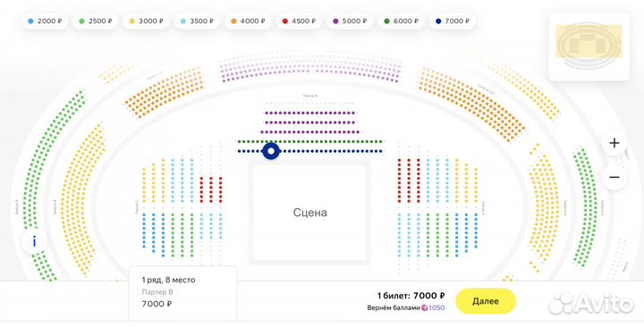
Task: Zoom in with the plus button
Action: point(614,143)
